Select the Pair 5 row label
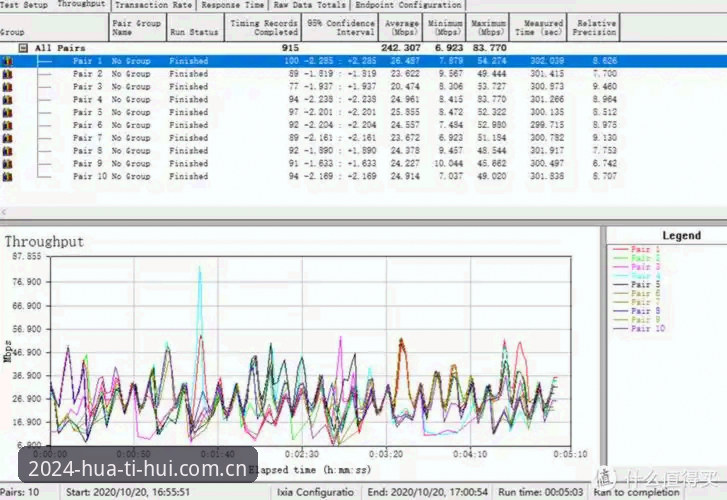Image resolution: width=727 pixels, height=500 pixels. pos(87,112)
